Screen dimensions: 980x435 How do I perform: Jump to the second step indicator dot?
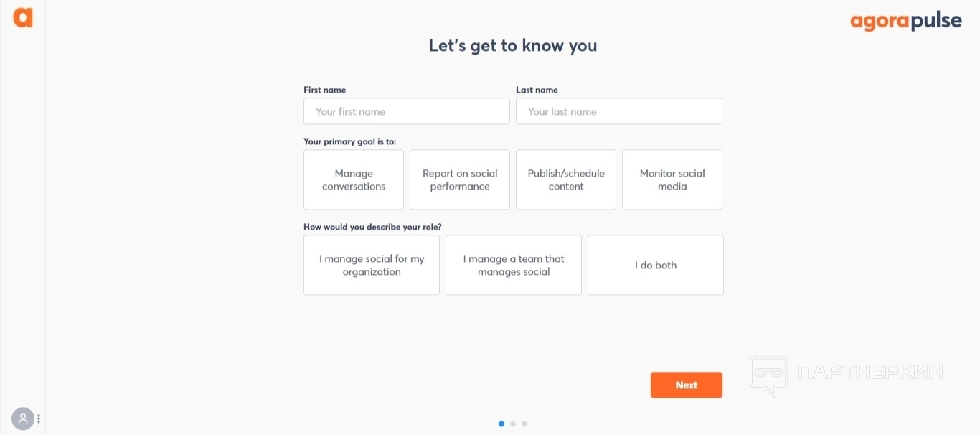pos(513,424)
